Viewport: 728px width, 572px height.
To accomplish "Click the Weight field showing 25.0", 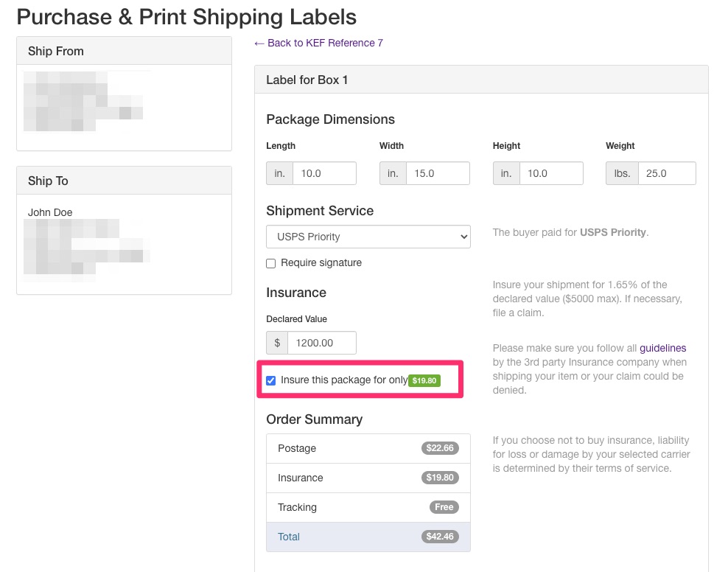I will point(667,173).
